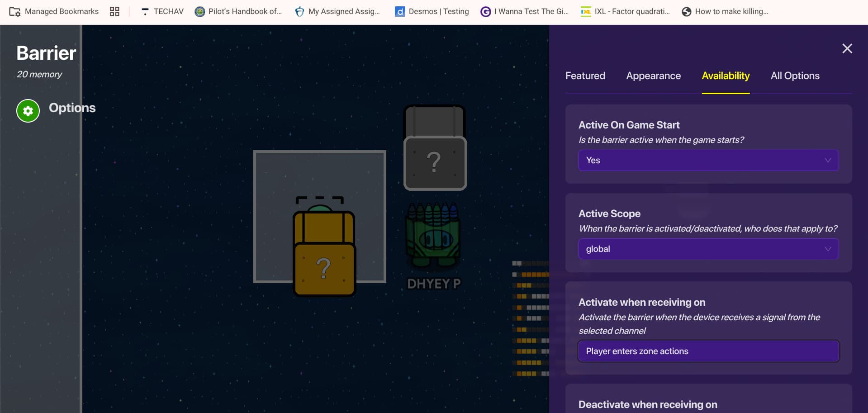Click the Desmos Testing bookmark icon

click(x=400, y=11)
